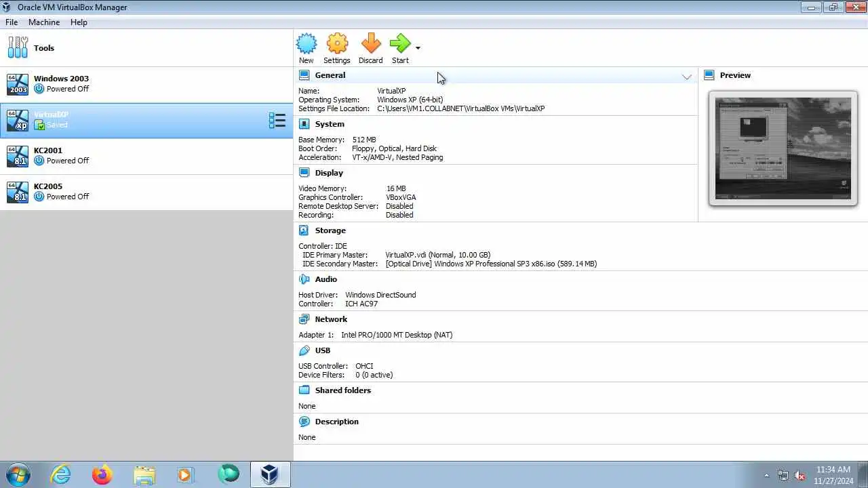
Task: Click 'Intel PRO/1000 MT Desktop (NAT)' adapter
Action: point(397,335)
